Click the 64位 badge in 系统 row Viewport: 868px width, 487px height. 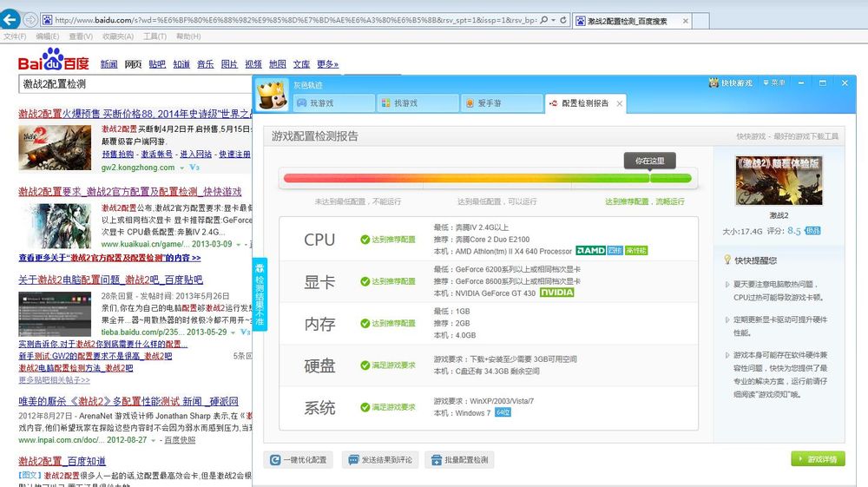503,412
